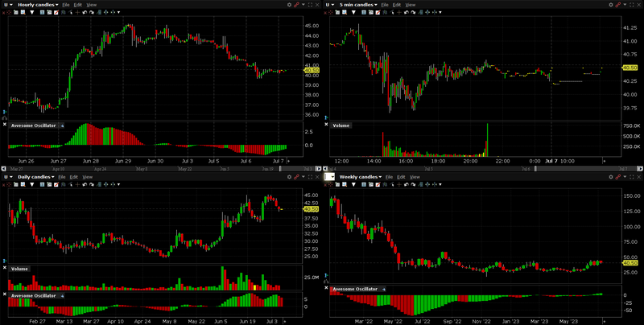Click the 40.50 price label on Hourly chart
The width and height of the screenshot is (644, 325).
[x=312, y=71]
